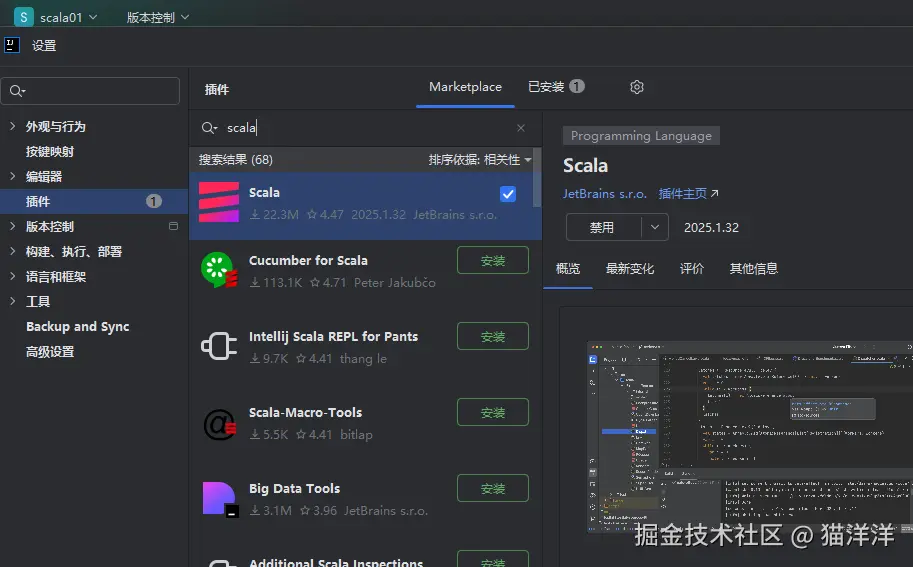Open 高级设置 settings page
Screen dimensions: 913x567
click(50, 352)
